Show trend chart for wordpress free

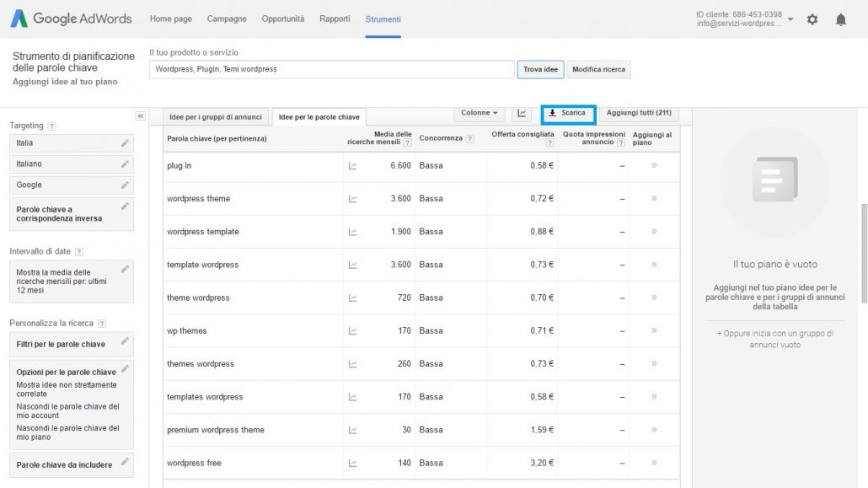[x=352, y=463]
